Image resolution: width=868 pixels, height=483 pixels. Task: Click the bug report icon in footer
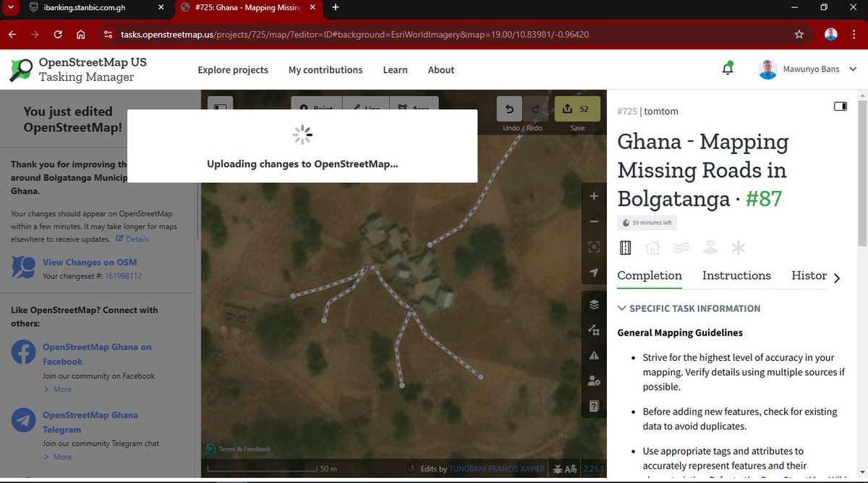click(x=559, y=469)
